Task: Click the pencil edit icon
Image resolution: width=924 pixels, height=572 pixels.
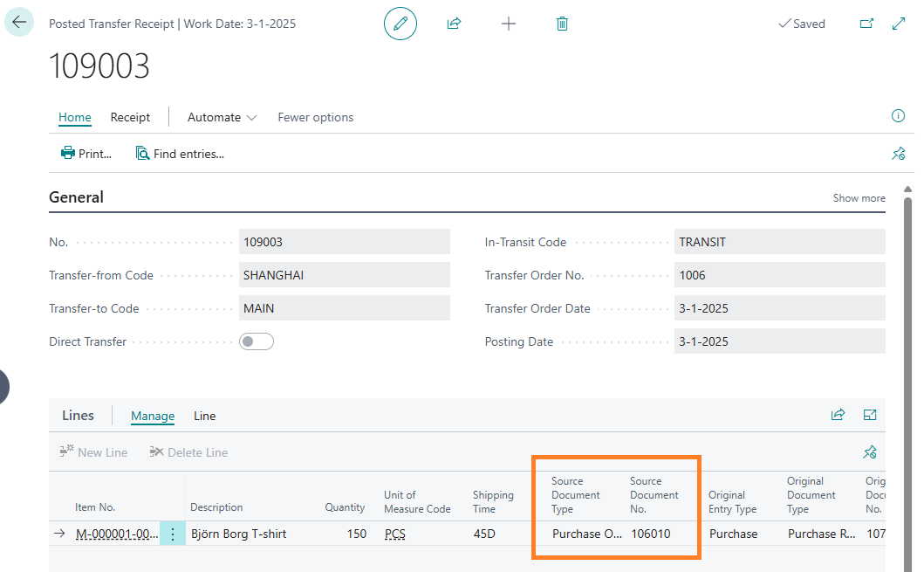Action: pyautogui.click(x=400, y=24)
